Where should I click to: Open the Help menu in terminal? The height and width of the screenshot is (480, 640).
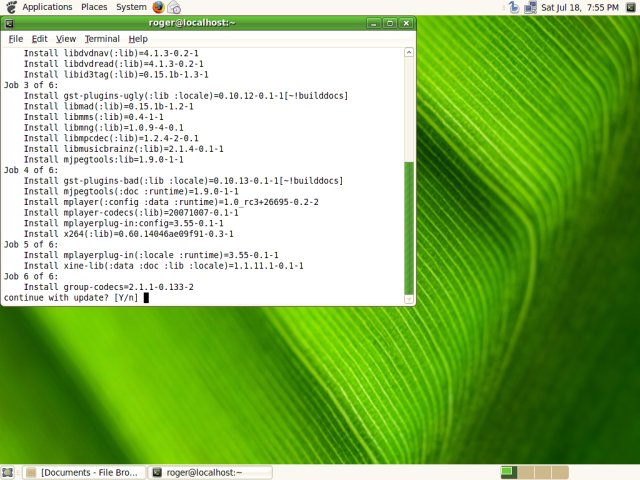(x=138, y=39)
